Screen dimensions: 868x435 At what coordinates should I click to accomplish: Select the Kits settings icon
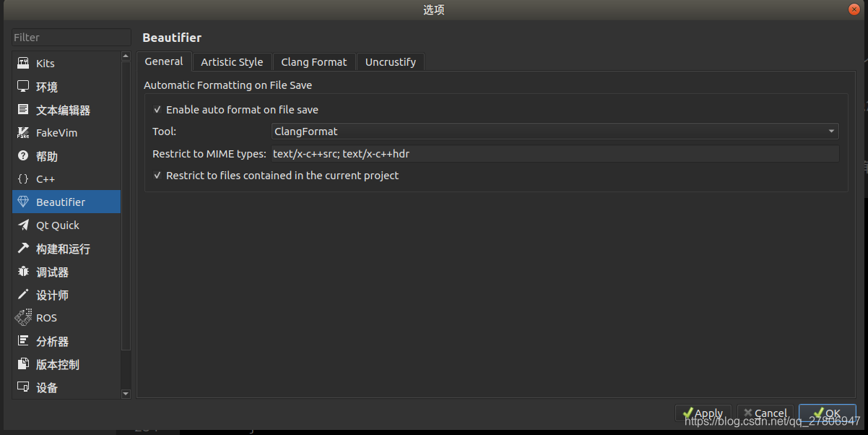click(22, 63)
